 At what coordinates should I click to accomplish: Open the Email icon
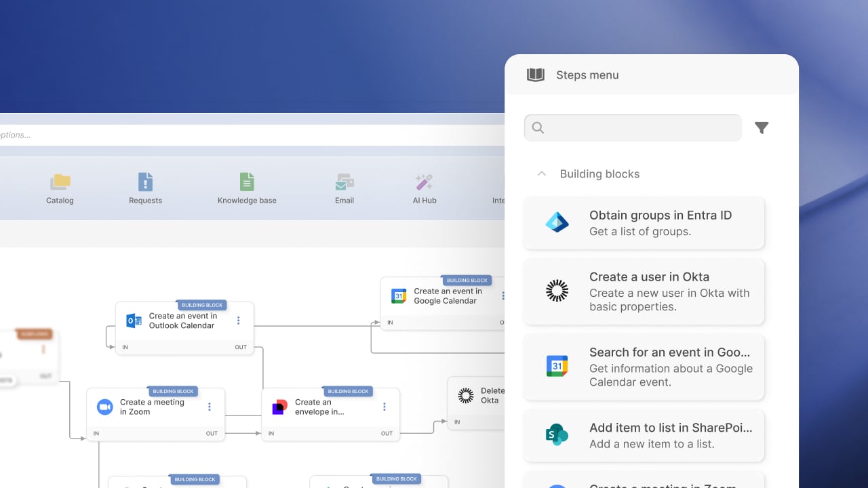(x=344, y=182)
